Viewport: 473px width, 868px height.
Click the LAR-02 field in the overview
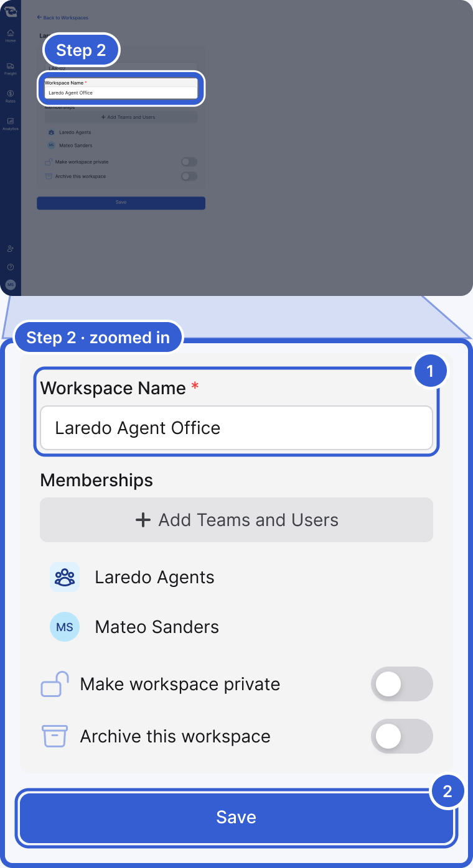point(121,68)
